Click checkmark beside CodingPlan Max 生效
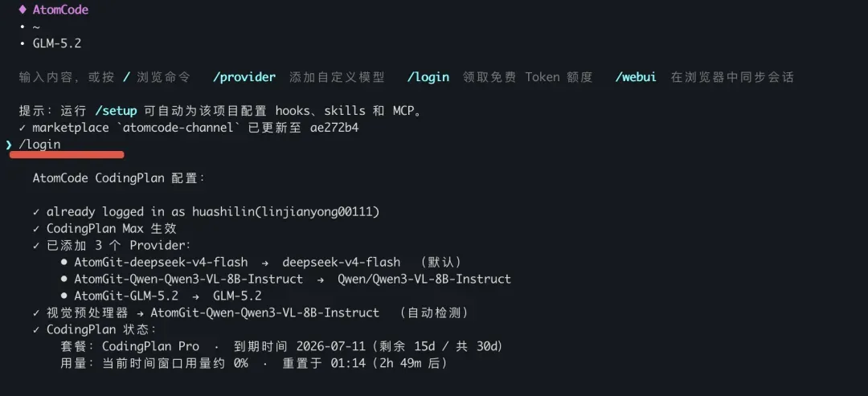Screen dimensions: 868x396 tap(36, 228)
